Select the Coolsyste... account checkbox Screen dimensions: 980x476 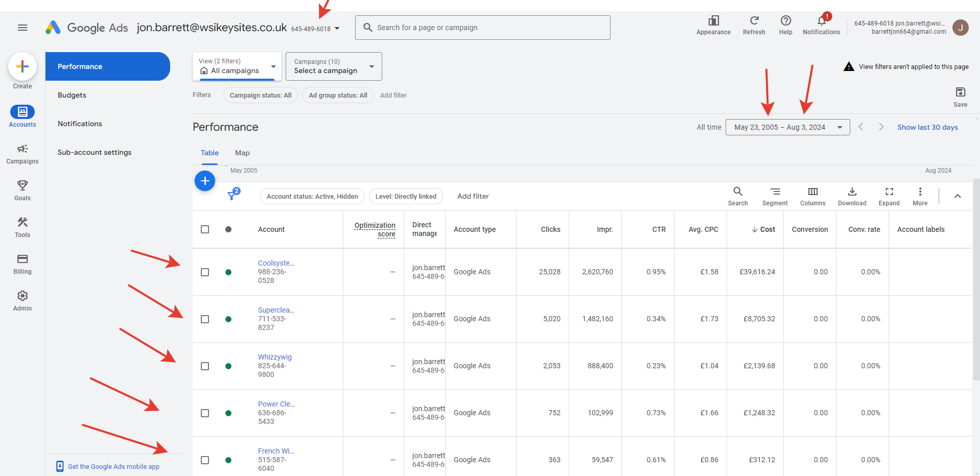click(205, 272)
